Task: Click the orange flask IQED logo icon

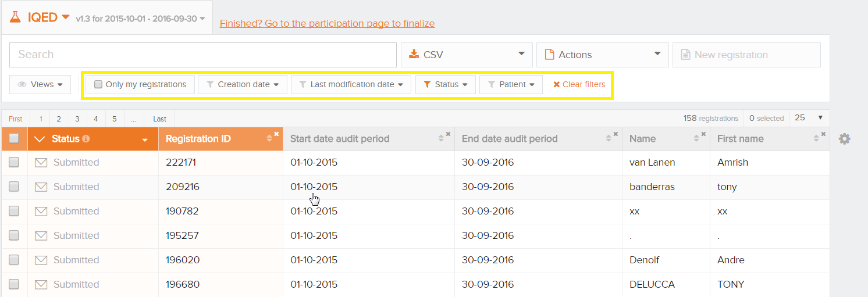Action: coord(15,17)
